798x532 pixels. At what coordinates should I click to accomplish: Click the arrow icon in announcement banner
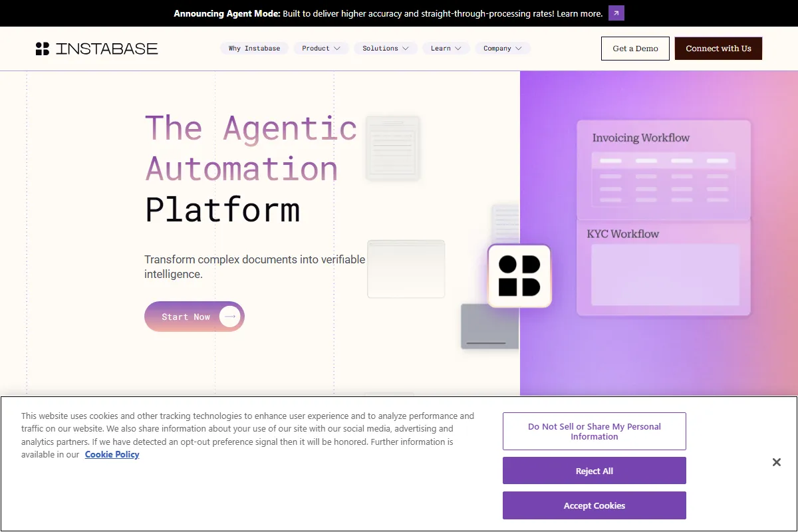(x=616, y=13)
